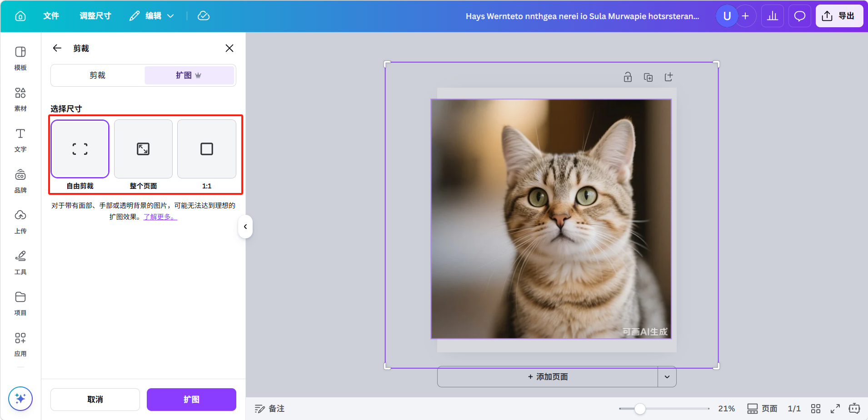The height and width of the screenshot is (420, 868).
Task: Select the 文字 text tool
Action: pyautogui.click(x=20, y=140)
